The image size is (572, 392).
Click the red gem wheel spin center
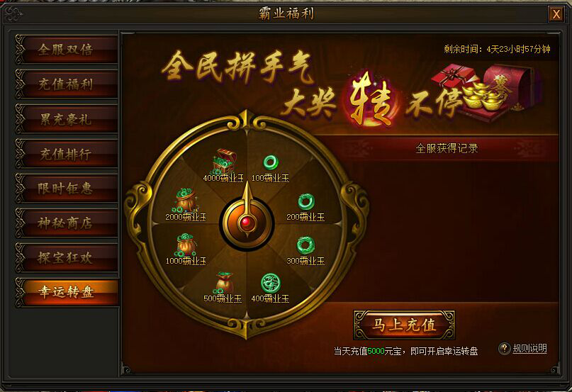click(247, 222)
